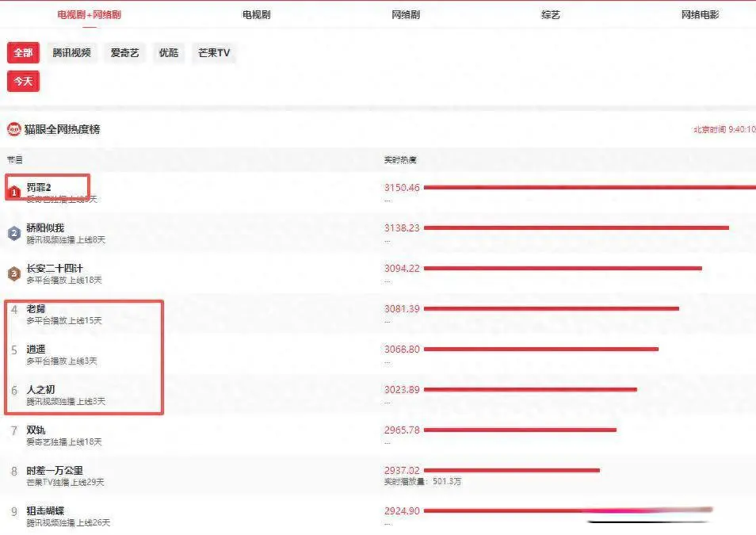
Task: Open the show 狙击蝴蝶
Action: pos(45,511)
